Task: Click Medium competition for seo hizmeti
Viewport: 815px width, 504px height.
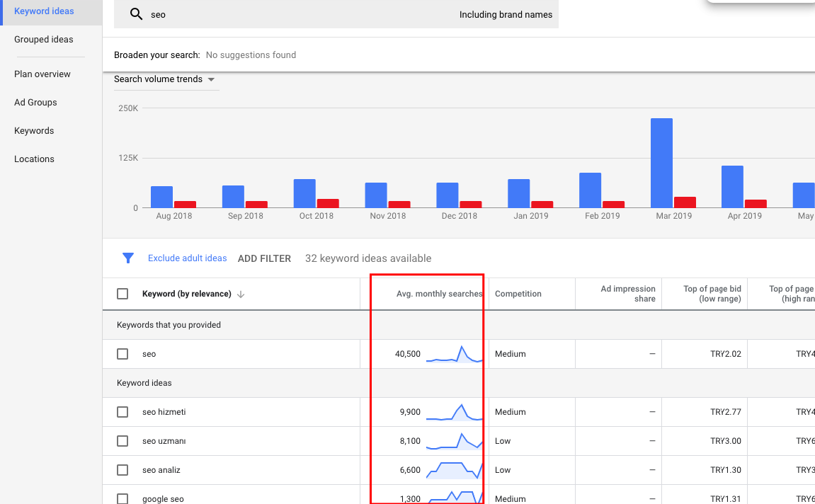Action: pos(510,412)
